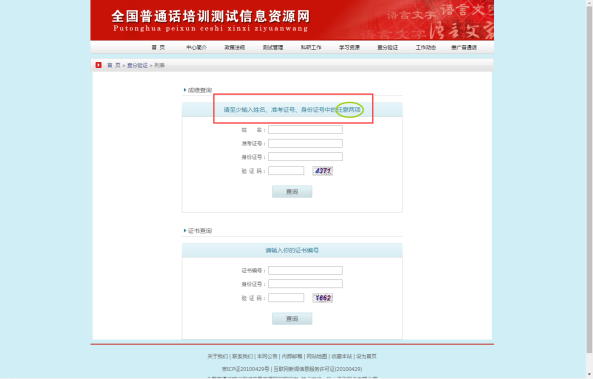The height and width of the screenshot is (379, 593).
Task: Click the certificate 查询 button
Action: click(292, 318)
